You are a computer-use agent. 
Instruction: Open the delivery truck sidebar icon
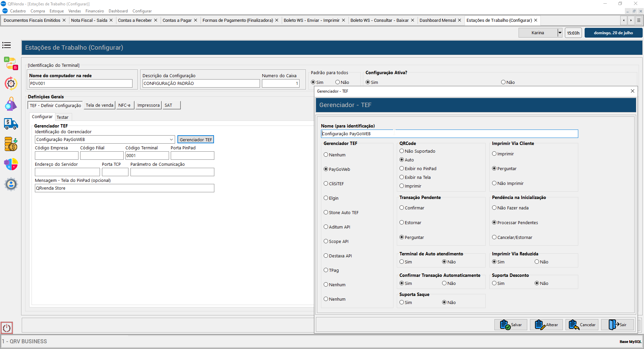click(x=11, y=124)
